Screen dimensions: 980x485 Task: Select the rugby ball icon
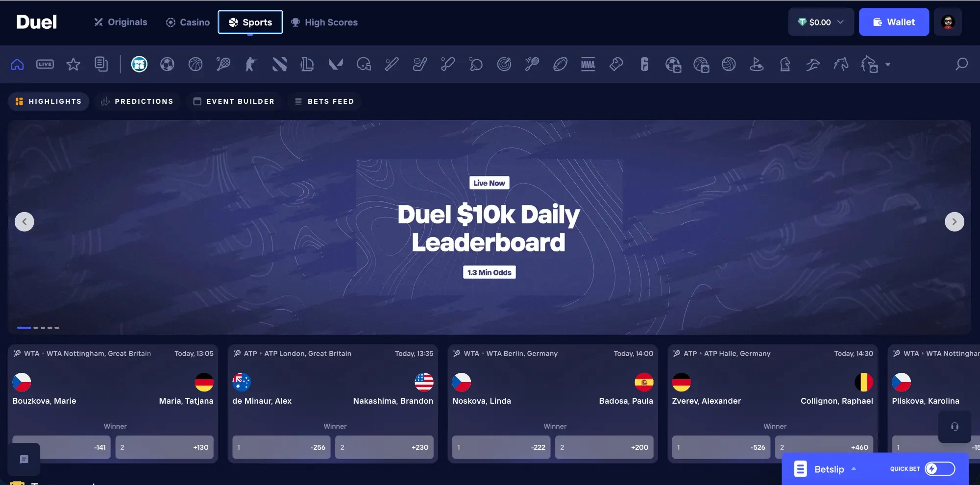tap(561, 64)
